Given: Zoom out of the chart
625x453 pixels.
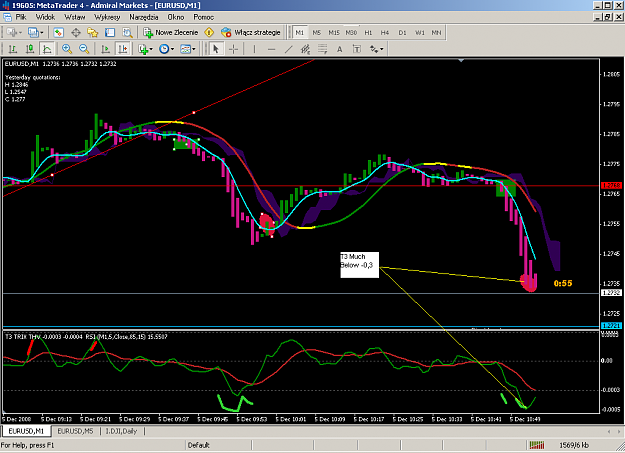Looking at the screenshot, I should (84, 49).
